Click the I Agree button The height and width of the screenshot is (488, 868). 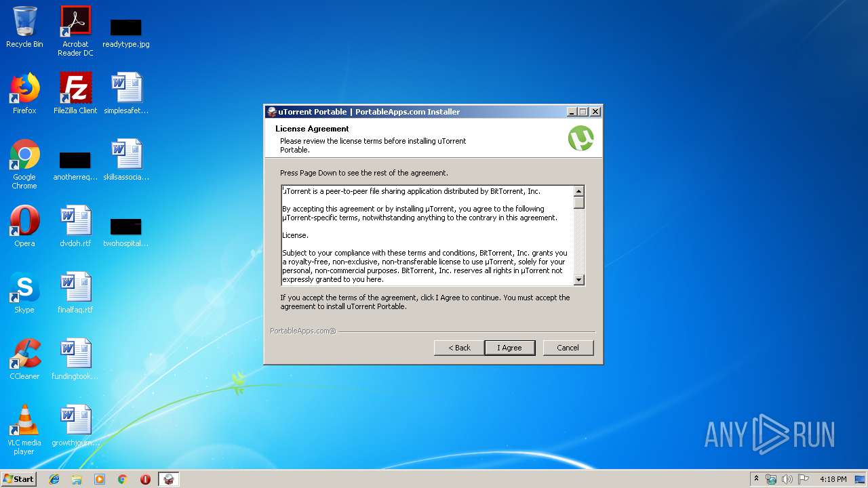tap(510, 348)
